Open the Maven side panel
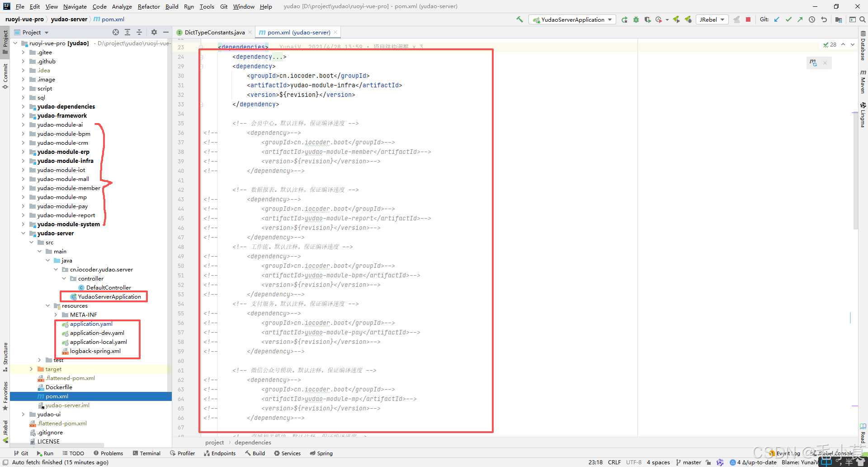The image size is (868, 467). [x=863, y=81]
